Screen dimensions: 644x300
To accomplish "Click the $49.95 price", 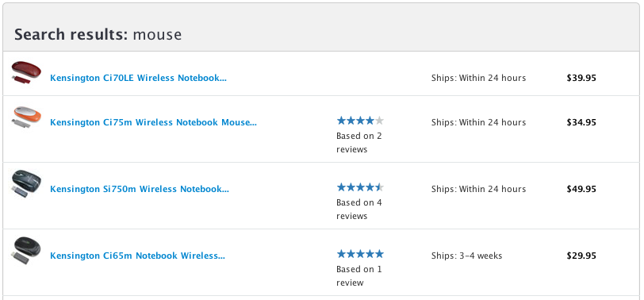I will [x=581, y=189].
